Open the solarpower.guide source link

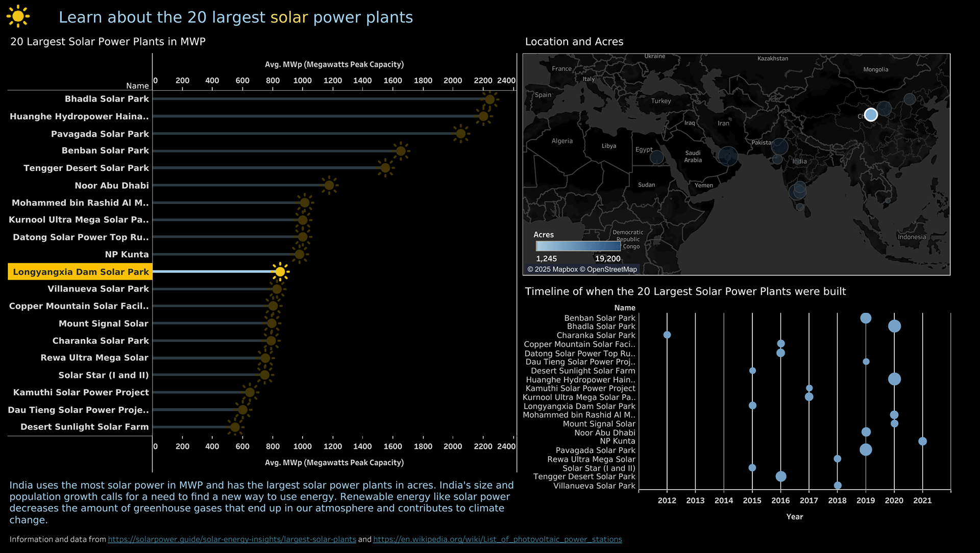tap(232, 539)
